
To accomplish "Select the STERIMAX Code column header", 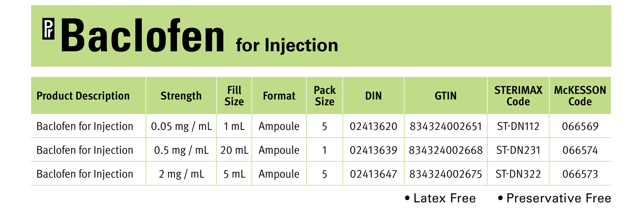I will tap(518, 95).
